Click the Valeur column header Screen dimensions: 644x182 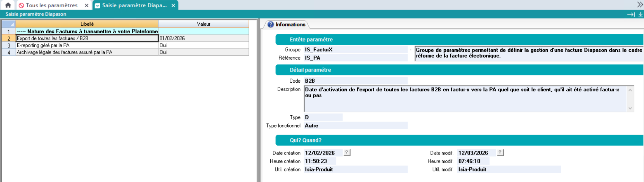click(x=203, y=24)
